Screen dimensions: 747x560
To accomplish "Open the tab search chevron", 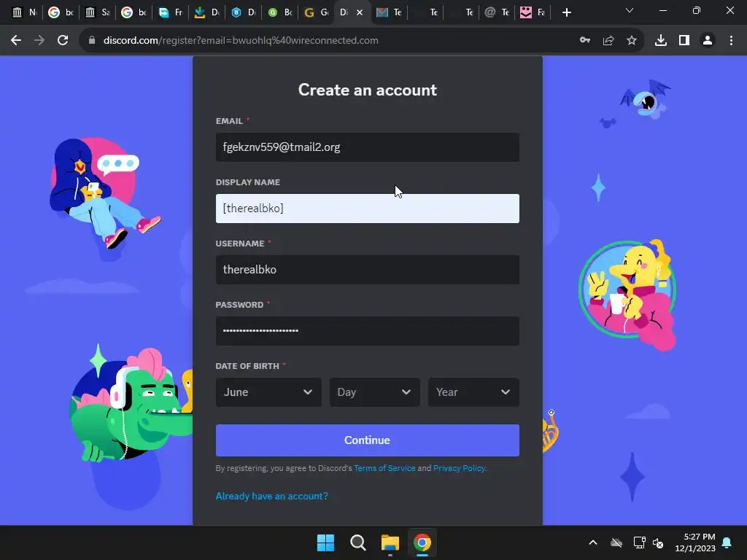I will [630, 10].
